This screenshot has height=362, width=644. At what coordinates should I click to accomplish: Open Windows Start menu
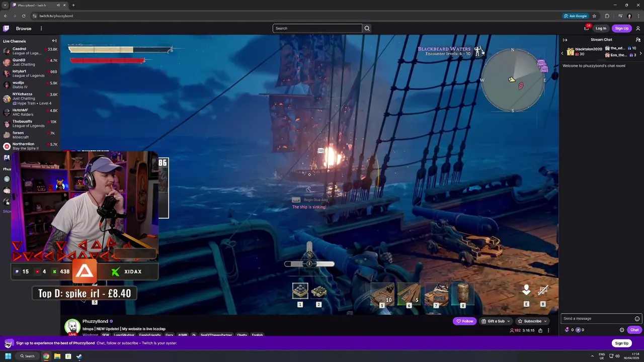tap(8, 356)
